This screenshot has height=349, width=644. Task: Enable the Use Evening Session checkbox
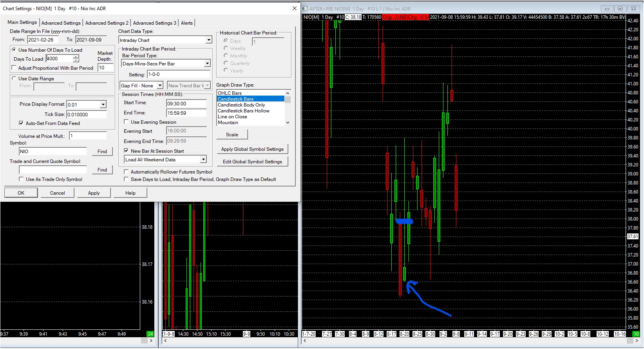point(126,122)
